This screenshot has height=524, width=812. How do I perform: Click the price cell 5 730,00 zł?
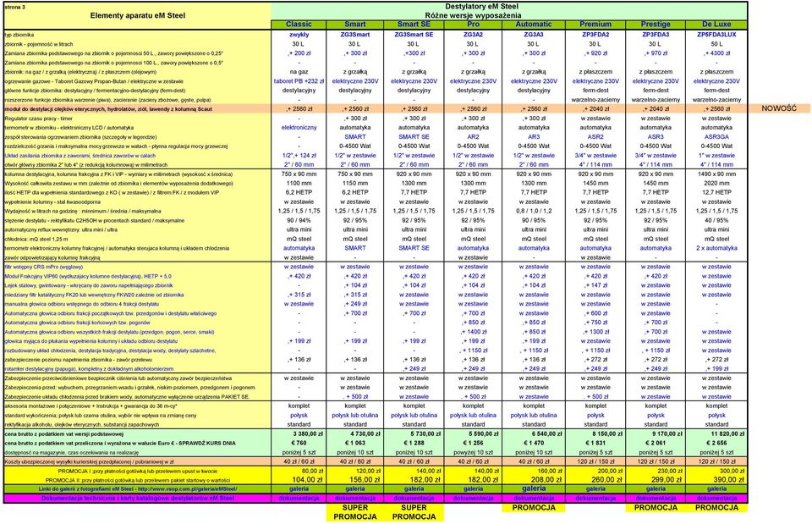(x=425, y=433)
